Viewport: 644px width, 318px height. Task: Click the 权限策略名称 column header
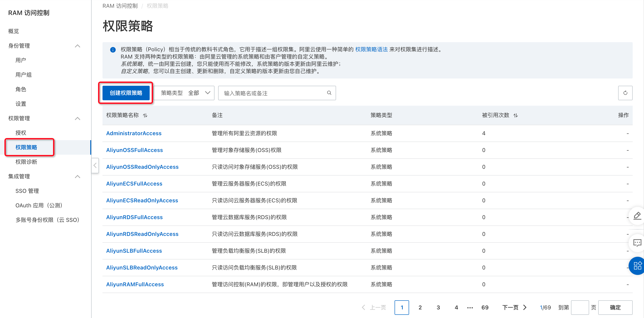click(x=122, y=115)
